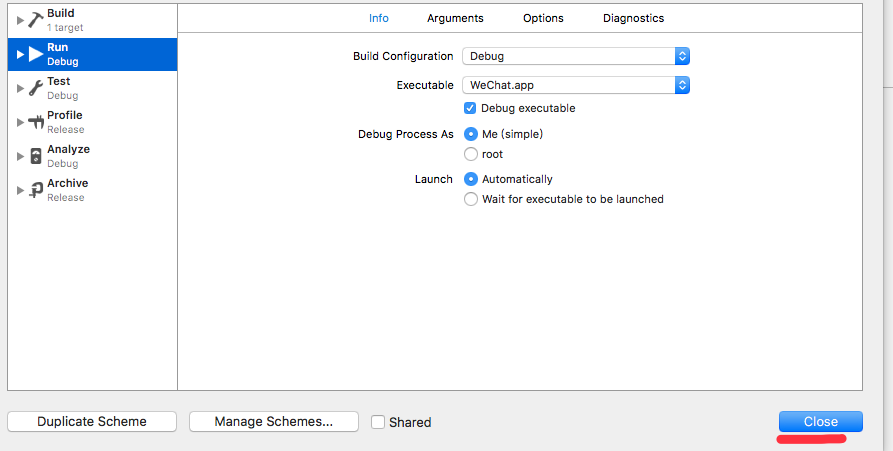Switch to the Arguments tab
This screenshot has width=893, height=451.
tap(455, 18)
